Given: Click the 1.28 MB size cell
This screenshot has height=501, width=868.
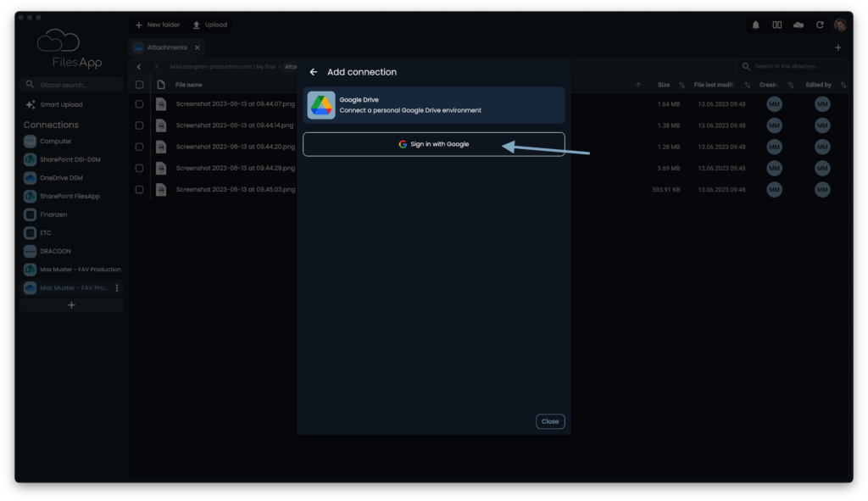Looking at the screenshot, I should pos(669,147).
